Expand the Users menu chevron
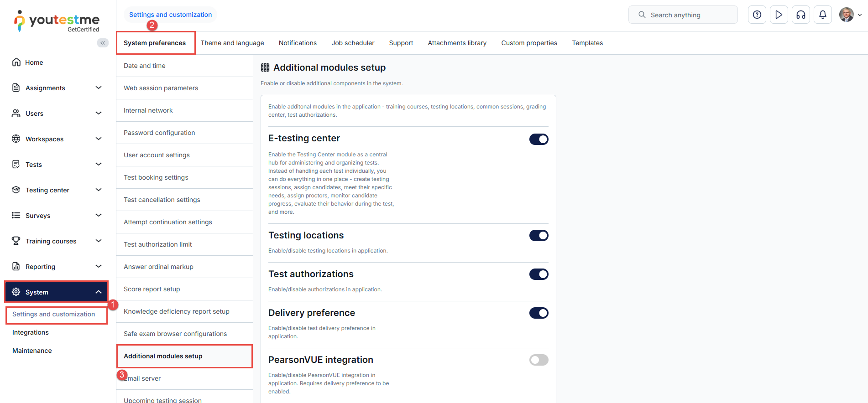The width and height of the screenshot is (868, 403). 99,113
